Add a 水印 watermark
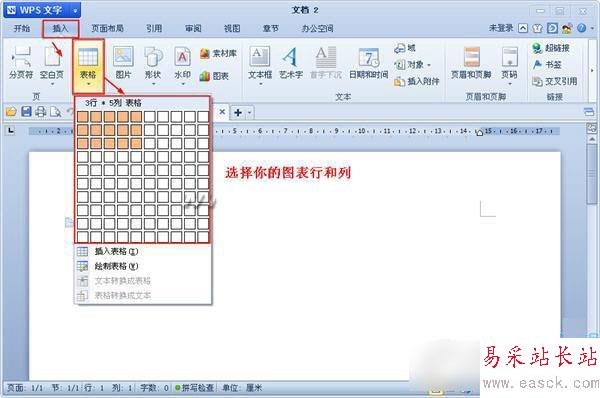Screen dimensions: 600x398 click(x=183, y=64)
